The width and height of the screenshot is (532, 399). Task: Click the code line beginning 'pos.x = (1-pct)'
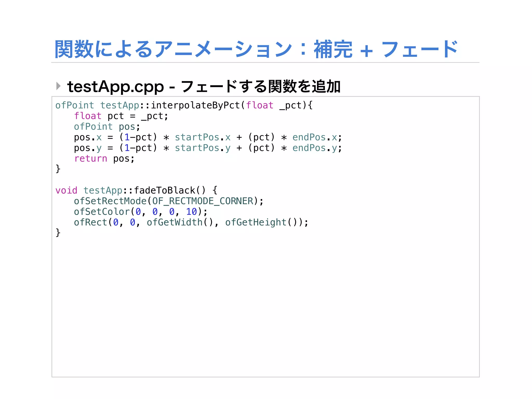coord(208,137)
